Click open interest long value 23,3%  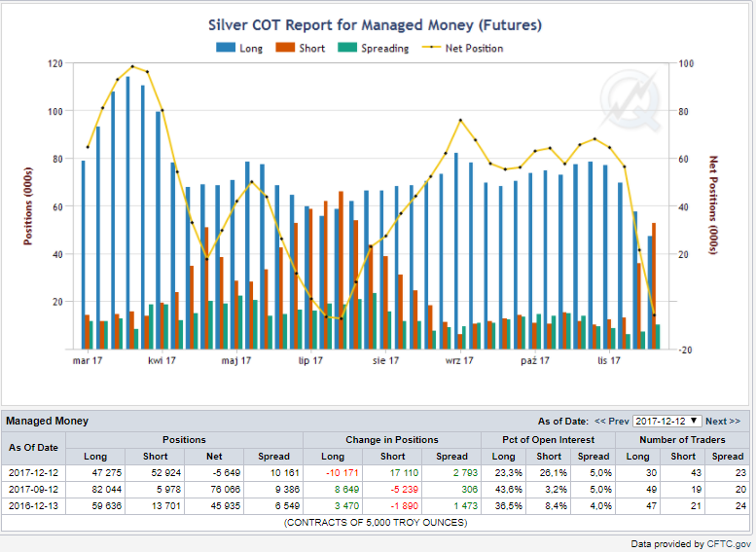coord(509,473)
